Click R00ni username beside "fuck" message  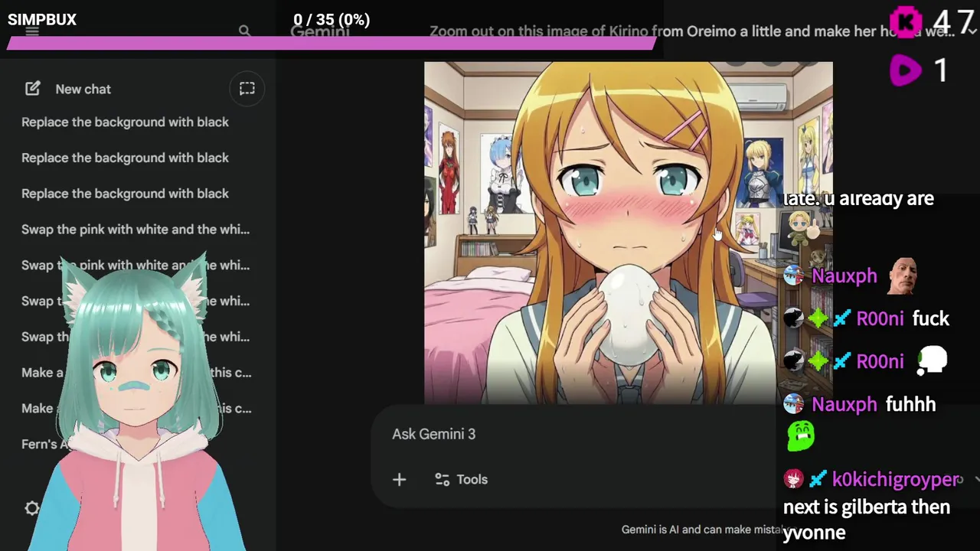tap(880, 318)
